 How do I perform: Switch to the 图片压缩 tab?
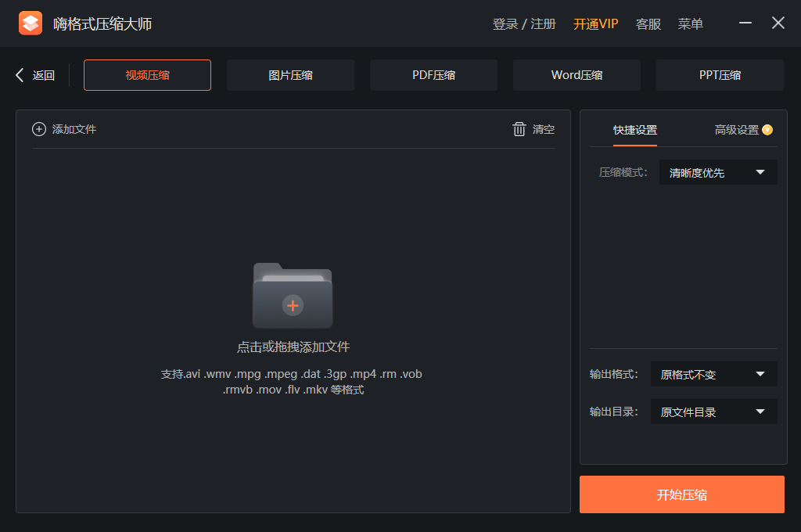[290, 74]
